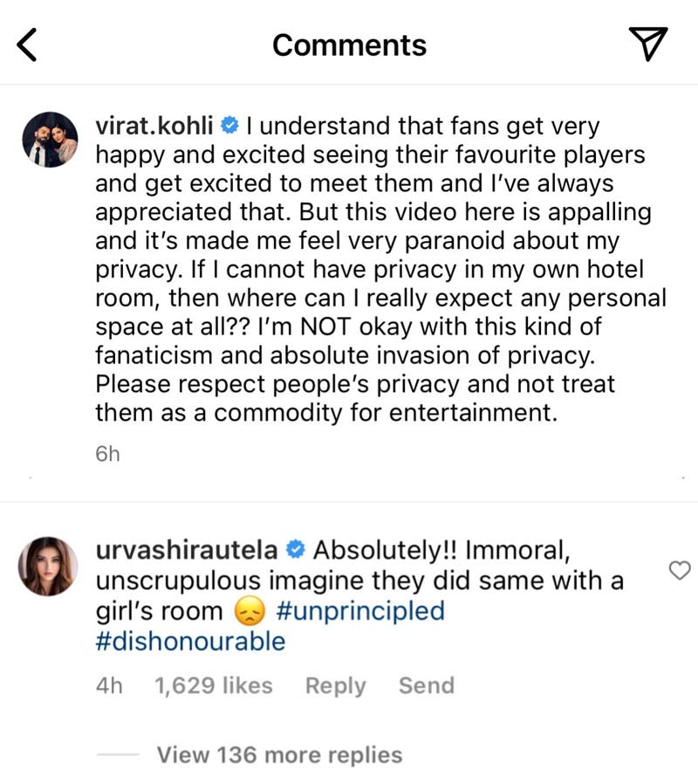Like urvashirautela's comment with the heart
698x784 pixels.
pos(678,571)
